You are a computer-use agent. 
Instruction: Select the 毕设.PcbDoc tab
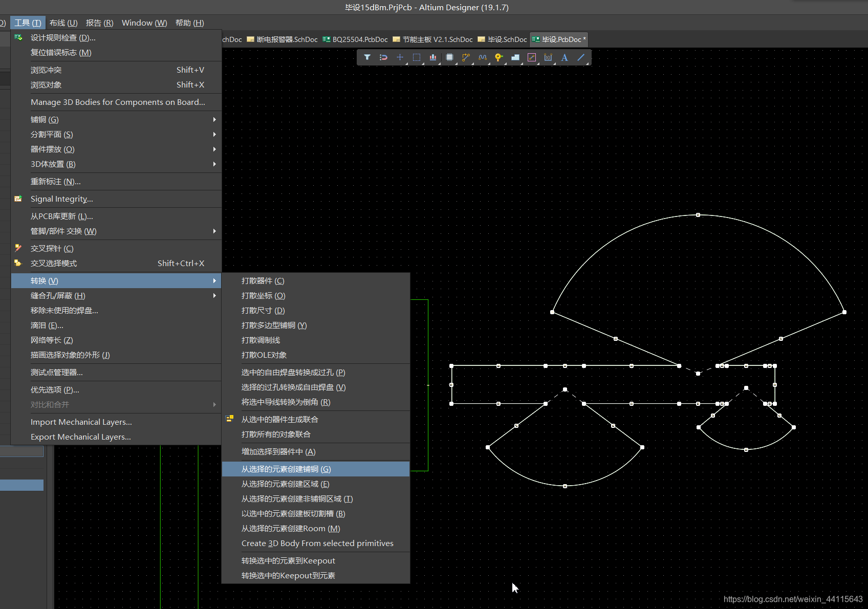[x=559, y=39]
